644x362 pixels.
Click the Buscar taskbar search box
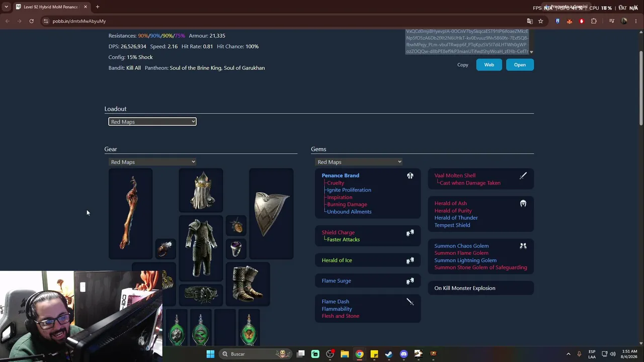coord(257,354)
